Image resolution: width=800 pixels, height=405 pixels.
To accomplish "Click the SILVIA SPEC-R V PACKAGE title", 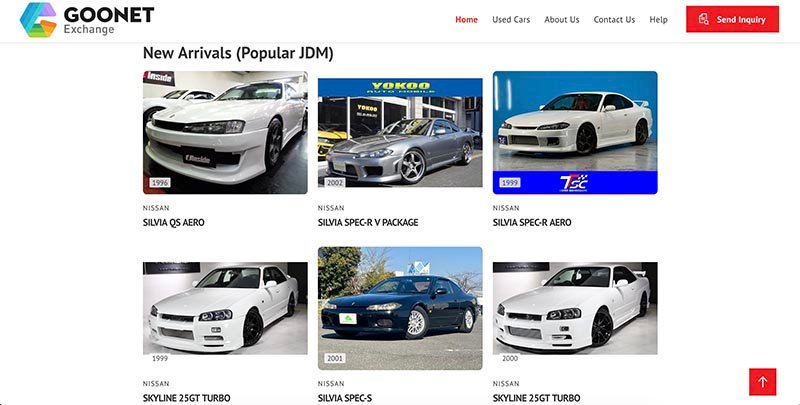I will click(x=368, y=222).
